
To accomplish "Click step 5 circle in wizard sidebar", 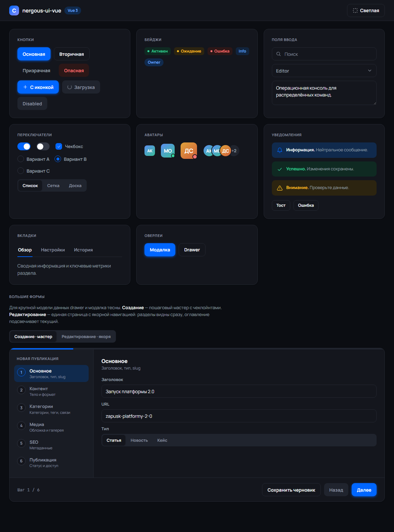I will (21, 443).
